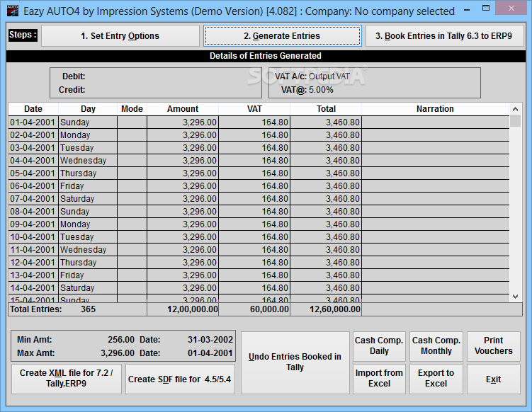Click Print Vouchers button

pyautogui.click(x=493, y=346)
